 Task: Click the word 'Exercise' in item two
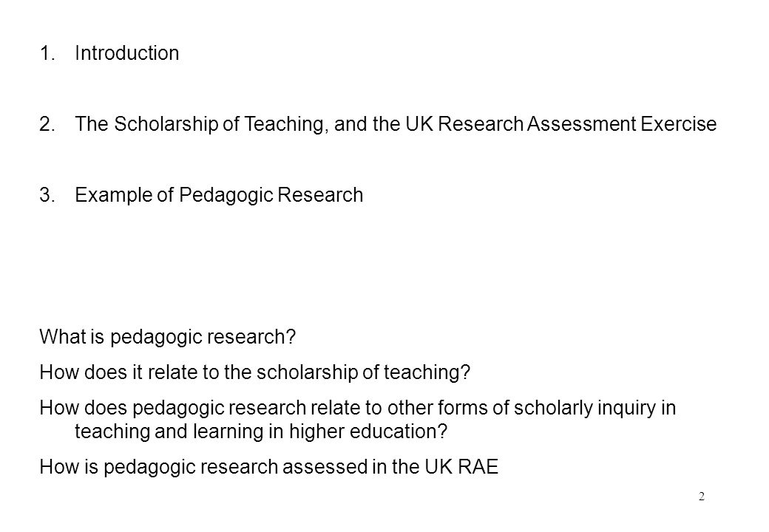[x=679, y=124]
